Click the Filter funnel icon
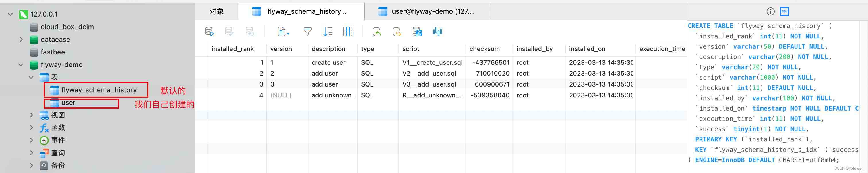The height and width of the screenshot is (173, 868). coord(307,32)
